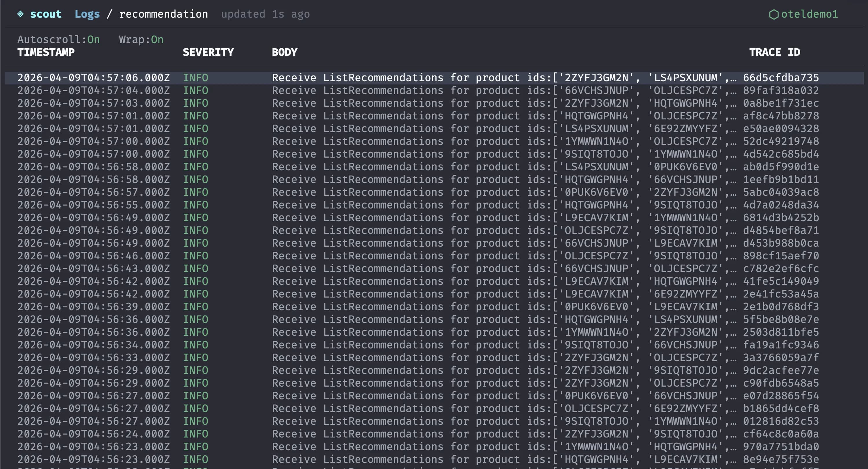The height and width of the screenshot is (469, 868).
Task: Sort logs by TIMESTAMP column
Action: tap(46, 52)
